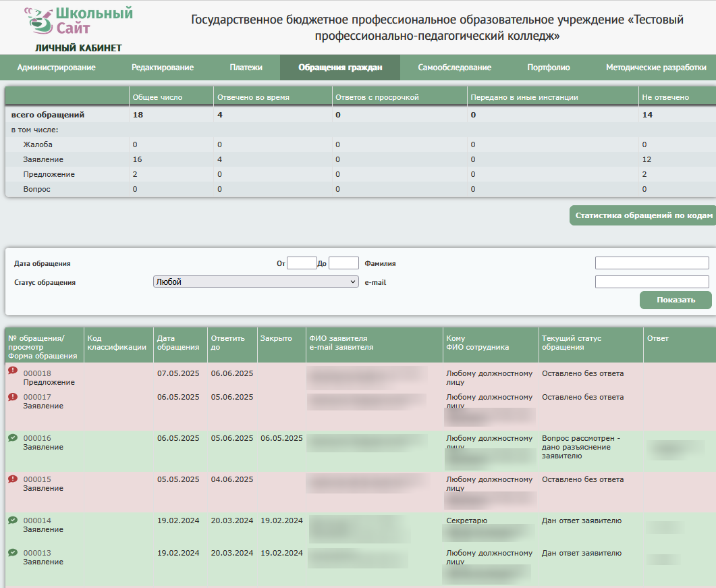
Task: Open the Редактирование menu tab
Action: tap(163, 68)
